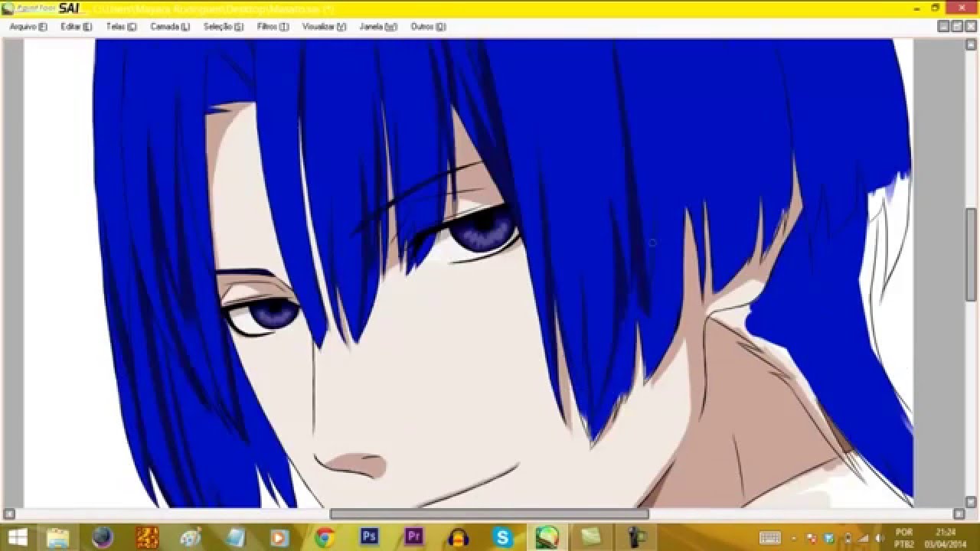Open the paint palette taskbar icon

tap(191, 537)
